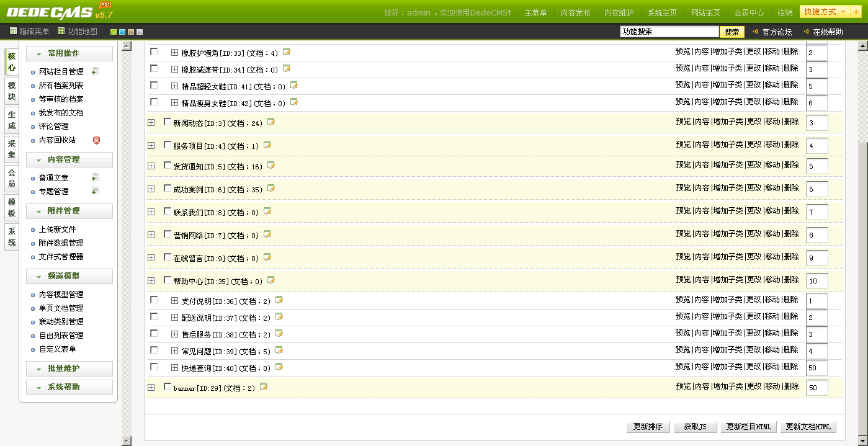Viewport: 868px width, 446px height.
Task: Click the edit icon after 新闻动态 [ID:3]
Action: point(271,122)
